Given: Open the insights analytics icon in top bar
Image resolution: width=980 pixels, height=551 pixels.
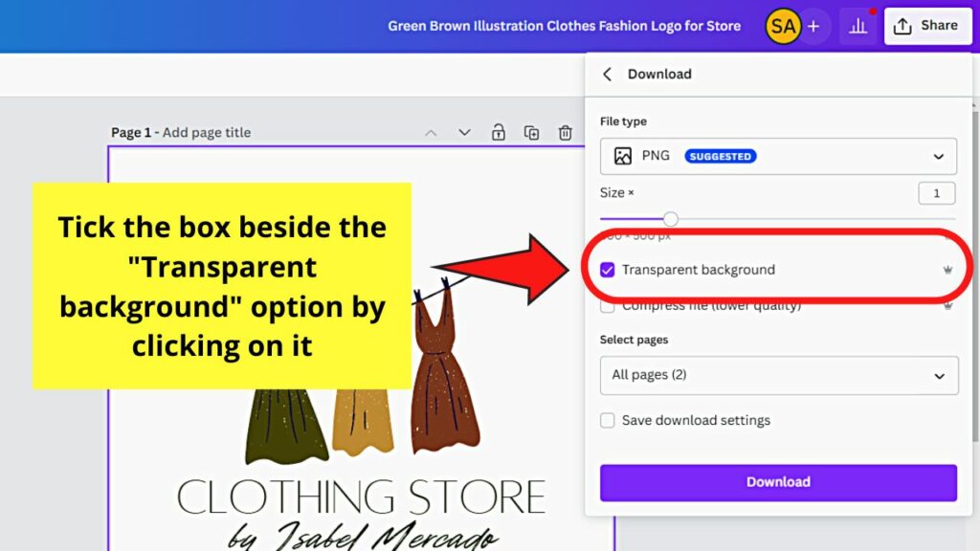Looking at the screenshot, I should pos(858,26).
